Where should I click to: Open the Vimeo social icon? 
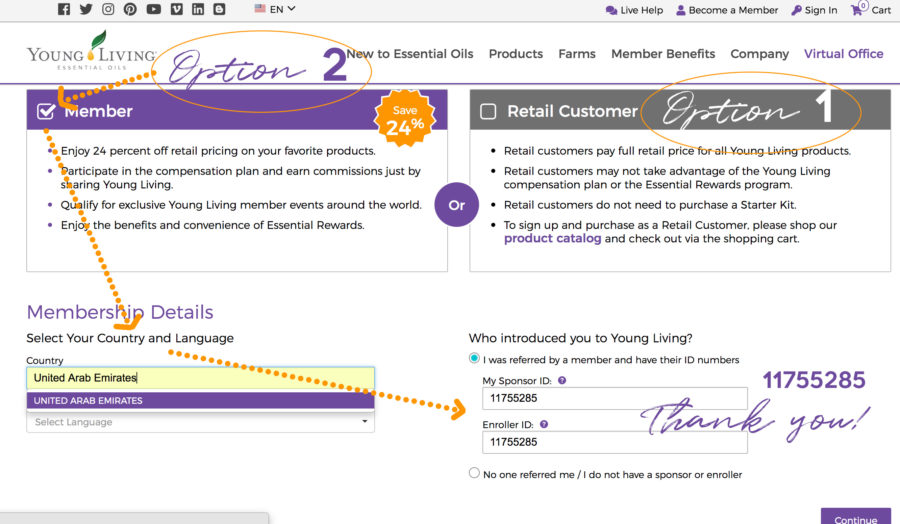[177, 9]
